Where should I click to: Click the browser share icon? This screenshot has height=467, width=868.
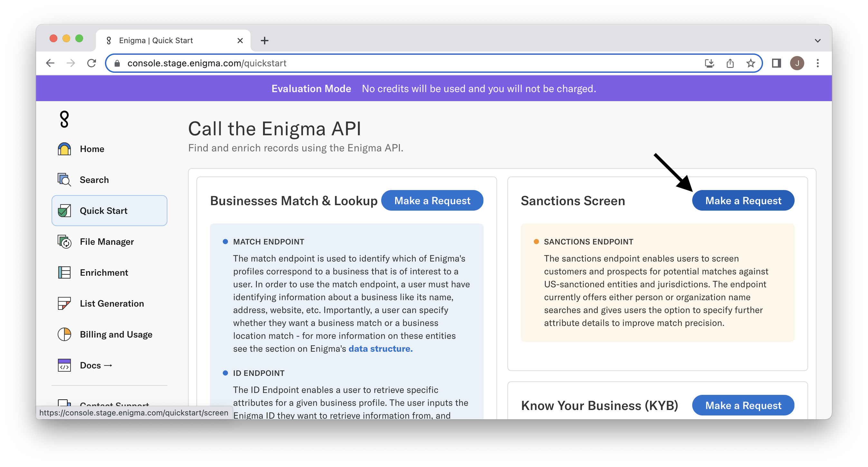tap(730, 63)
